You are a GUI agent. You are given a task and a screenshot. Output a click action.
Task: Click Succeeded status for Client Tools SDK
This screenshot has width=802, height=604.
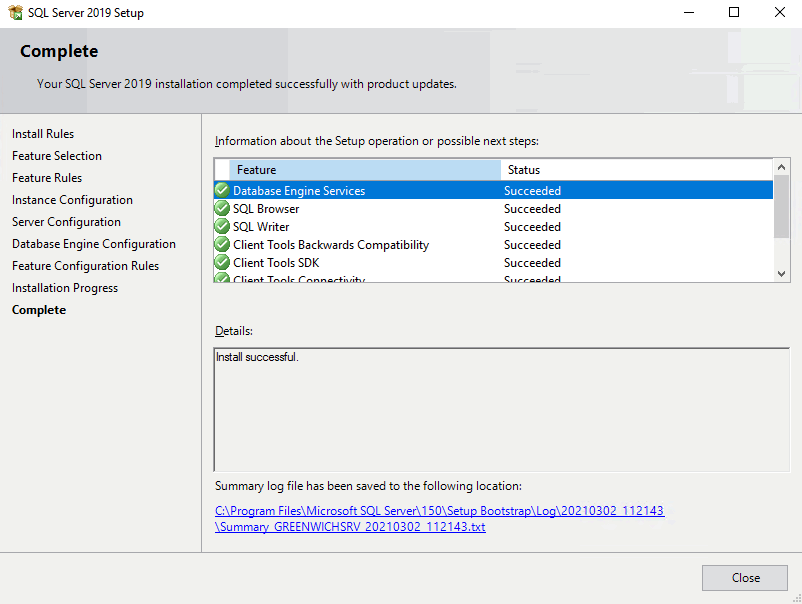tap(532, 262)
